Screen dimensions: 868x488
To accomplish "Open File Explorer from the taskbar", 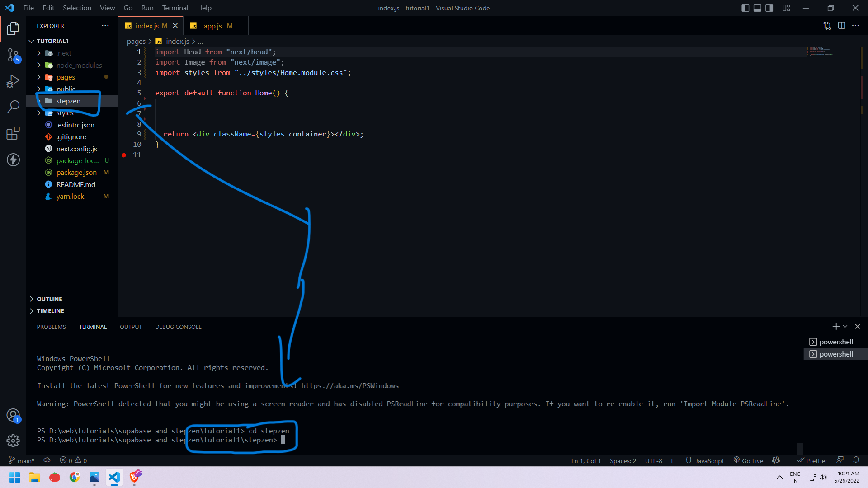I will pyautogui.click(x=35, y=477).
